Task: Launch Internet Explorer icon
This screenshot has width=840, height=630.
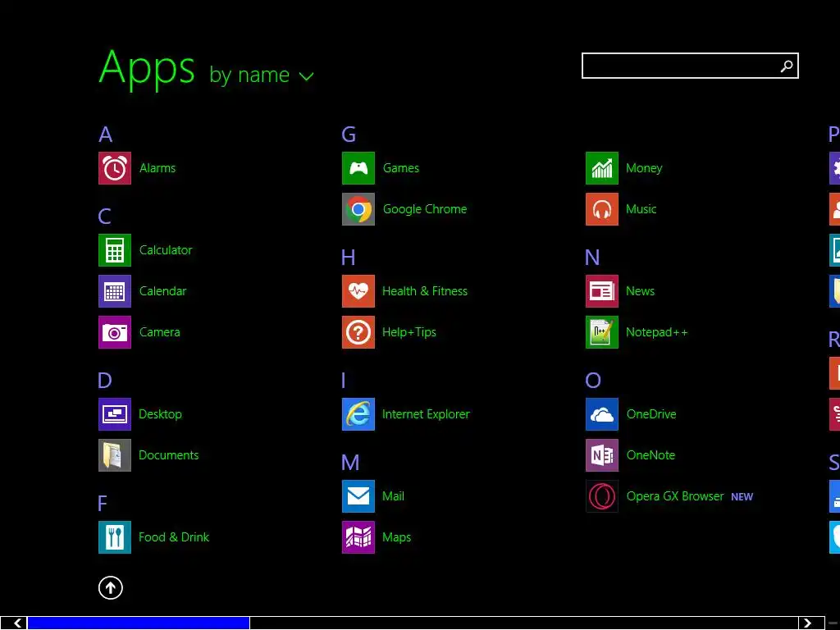Action: (358, 414)
